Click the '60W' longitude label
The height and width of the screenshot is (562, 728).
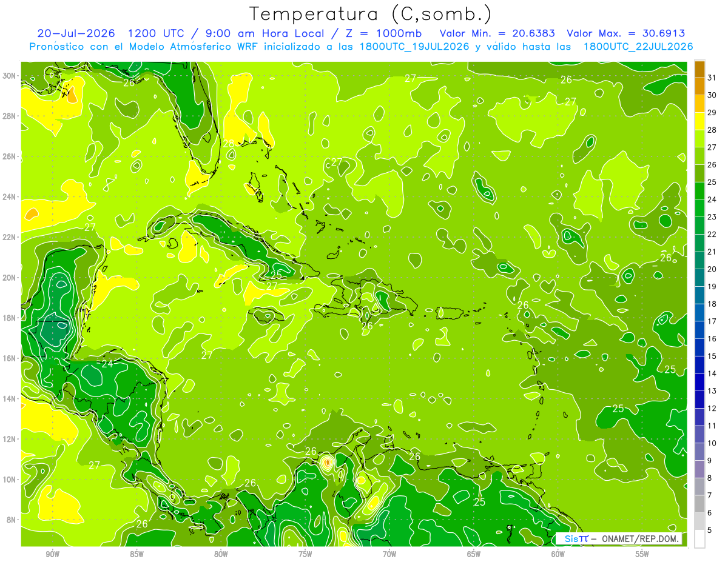558,554
